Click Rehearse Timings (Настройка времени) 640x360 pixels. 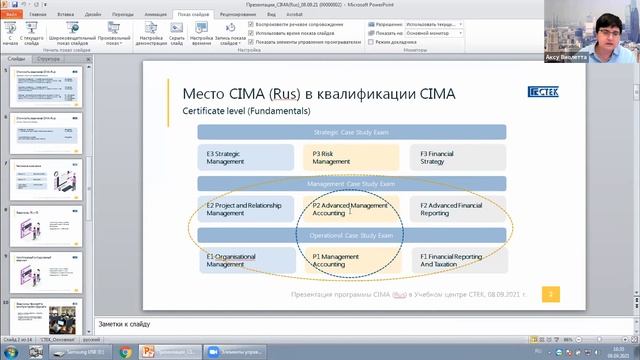click(201, 33)
